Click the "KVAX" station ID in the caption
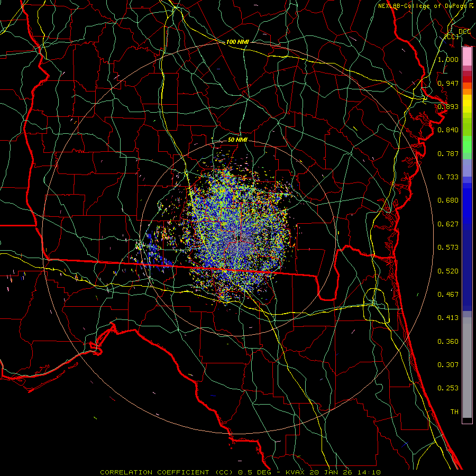Image resolution: width=476 pixels, height=476 pixels. pyautogui.click(x=295, y=472)
